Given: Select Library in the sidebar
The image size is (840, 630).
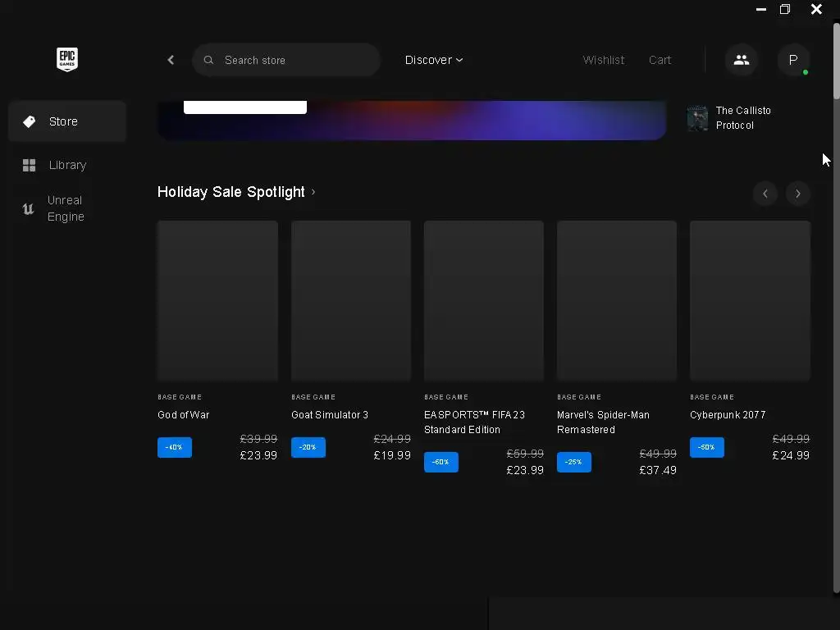Looking at the screenshot, I should [67, 165].
